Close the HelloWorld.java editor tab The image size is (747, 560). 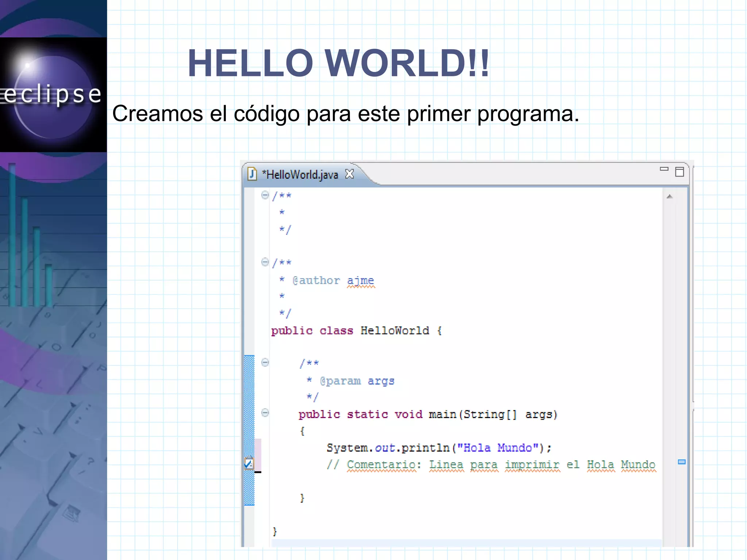coord(349,174)
